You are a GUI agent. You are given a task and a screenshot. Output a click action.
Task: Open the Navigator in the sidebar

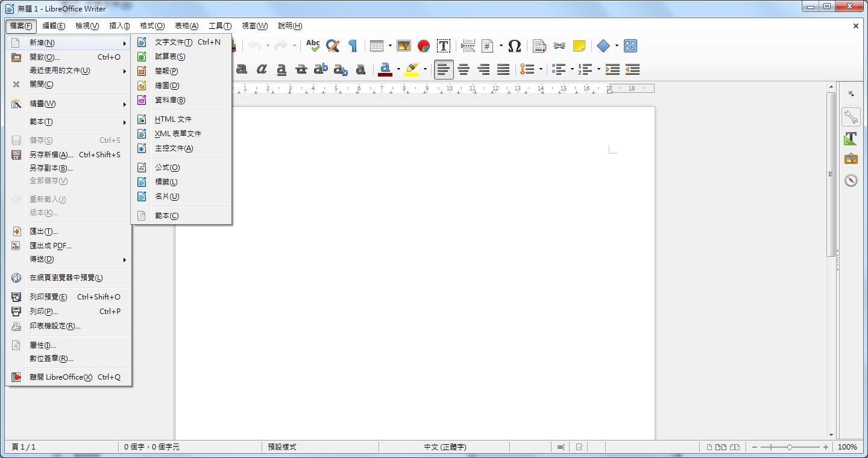point(851,180)
